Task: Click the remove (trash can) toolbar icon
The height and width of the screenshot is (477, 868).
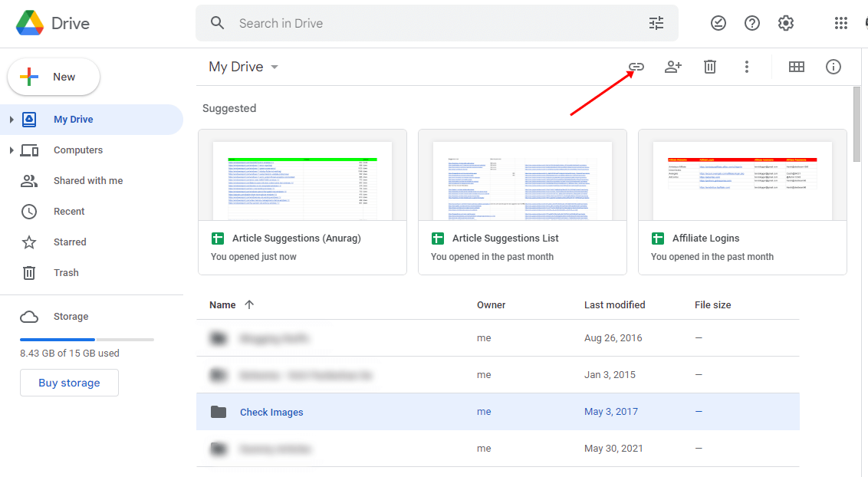Action: pos(710,67)
